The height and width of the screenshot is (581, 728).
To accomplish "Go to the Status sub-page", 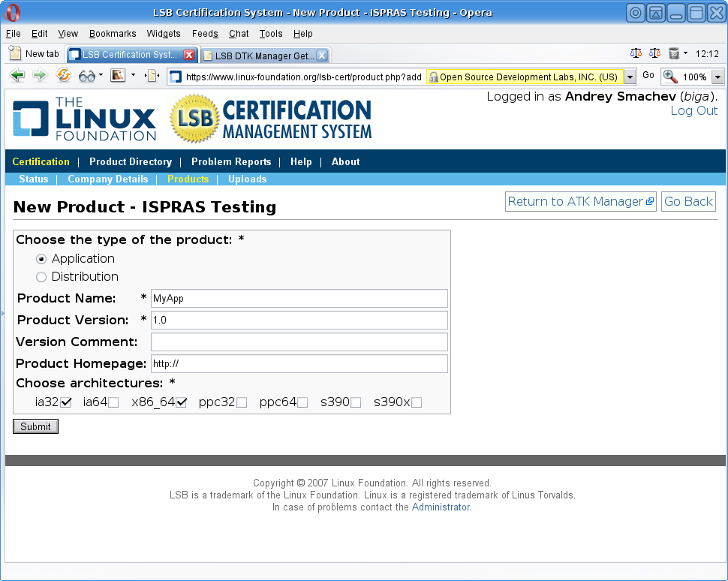I will pos(34,179).
